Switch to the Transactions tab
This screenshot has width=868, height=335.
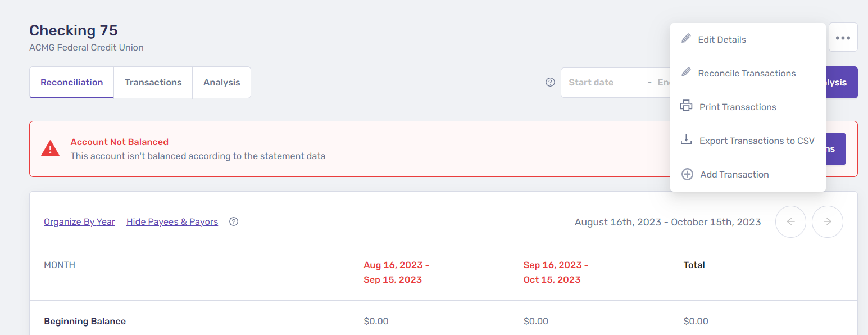pyautogui.click(x=153, y=82)
